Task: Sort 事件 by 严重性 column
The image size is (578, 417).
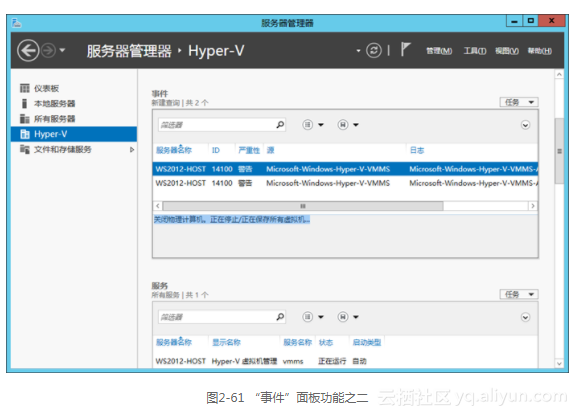Action: [x=249, y=150]
